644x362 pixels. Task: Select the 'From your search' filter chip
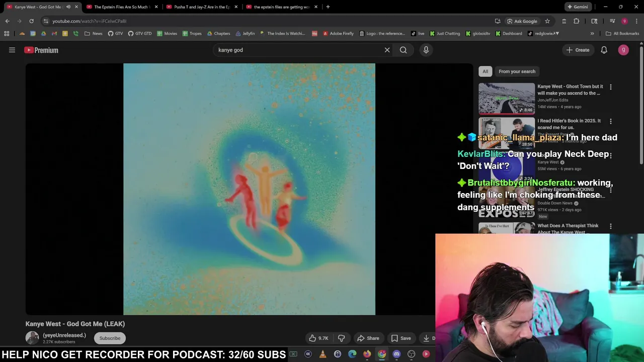click(x=517, y=71)
